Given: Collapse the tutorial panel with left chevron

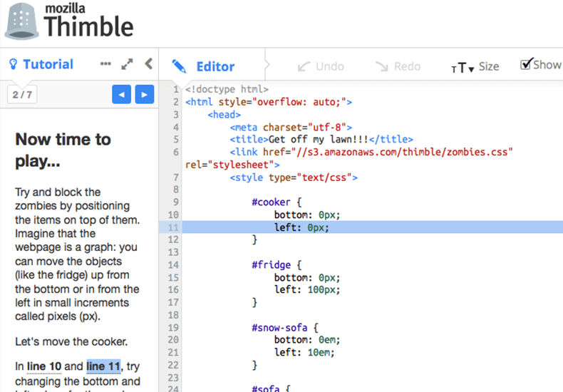Looking at the screenshot, I should coord(149,64).
